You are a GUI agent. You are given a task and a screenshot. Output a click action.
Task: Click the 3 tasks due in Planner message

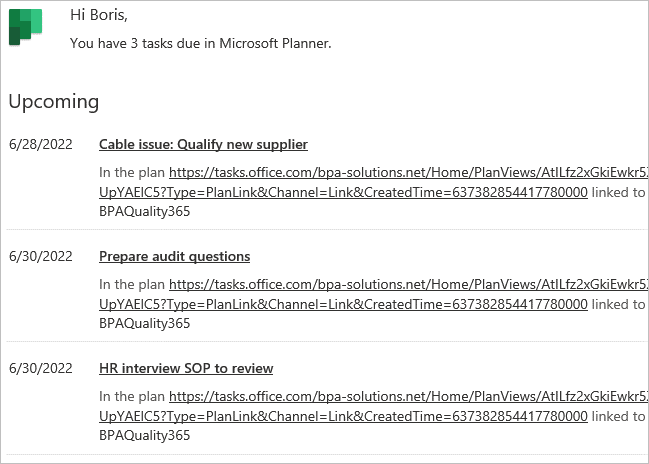pos(201,43)
